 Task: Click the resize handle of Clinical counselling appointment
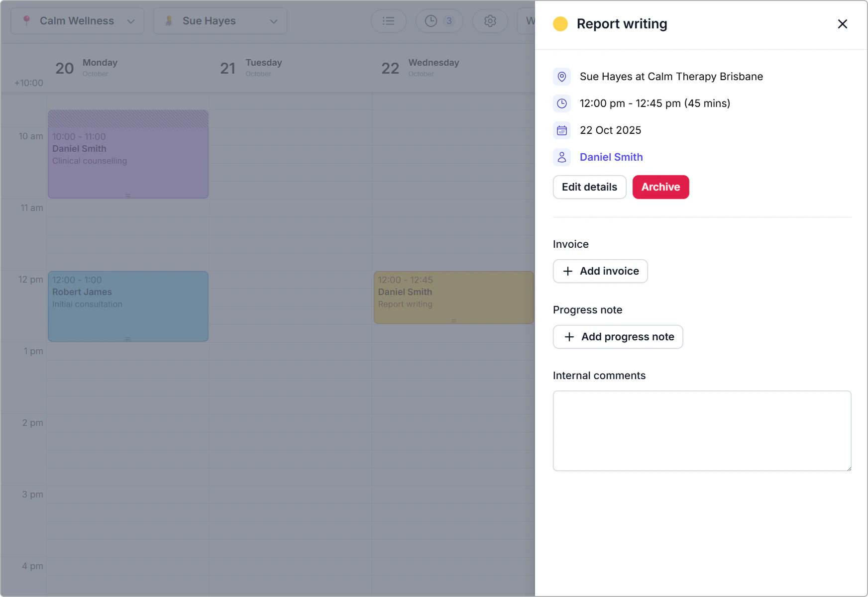[x=128, y=196]
